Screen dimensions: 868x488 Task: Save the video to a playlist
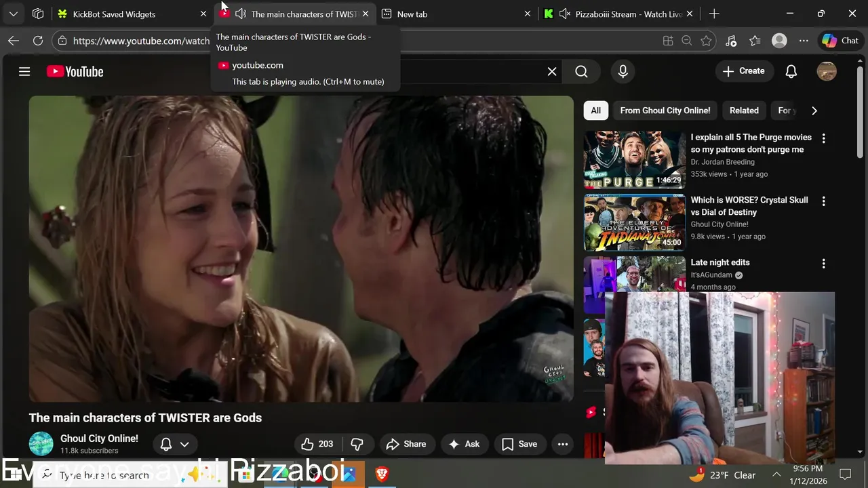(x=519, y=444)
